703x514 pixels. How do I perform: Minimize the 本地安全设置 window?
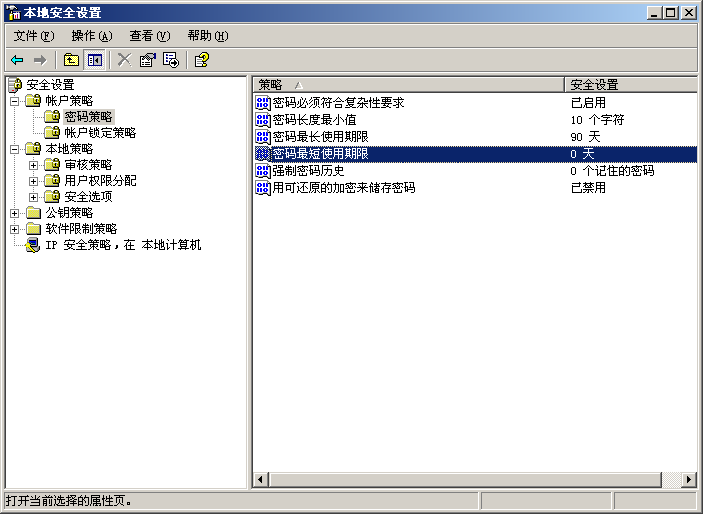[654, 13]
